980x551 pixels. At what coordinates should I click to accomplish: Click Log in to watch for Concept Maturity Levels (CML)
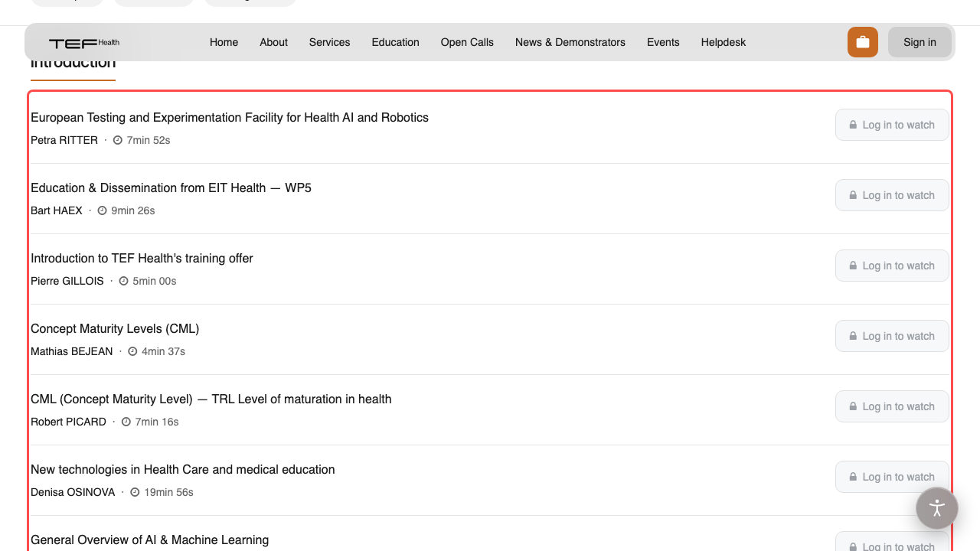coord(892,336)
